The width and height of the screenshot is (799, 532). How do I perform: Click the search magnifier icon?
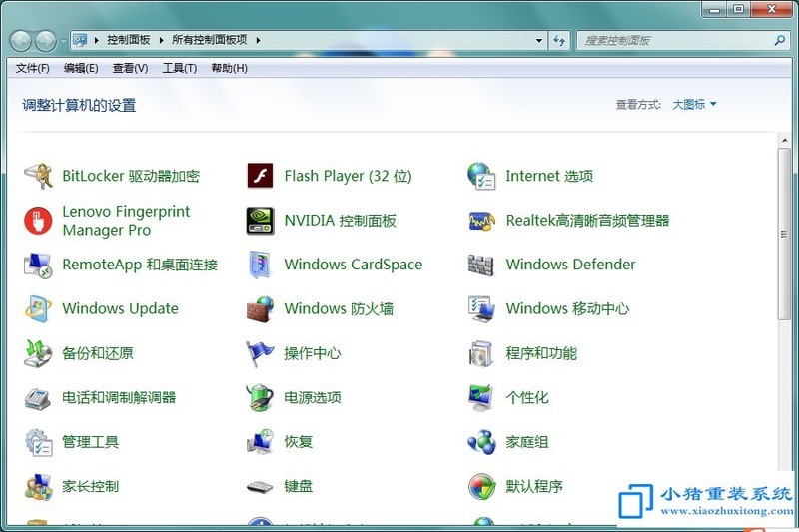pyautogui.click(x=779, y=40)
